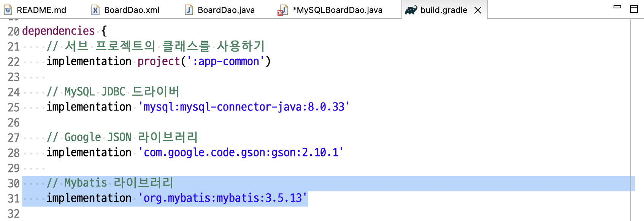Click line number 25 in the gutter
Screen dimensions: 644x221
[14, 107]
